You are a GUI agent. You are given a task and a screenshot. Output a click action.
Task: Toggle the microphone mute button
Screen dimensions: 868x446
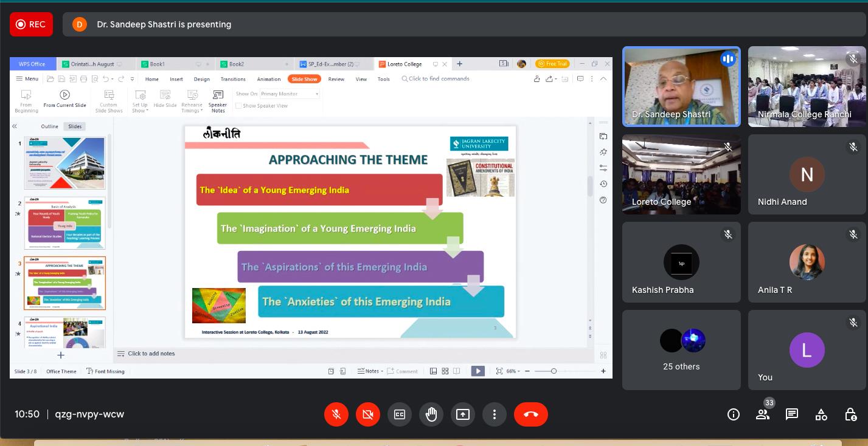pos(336,414)
